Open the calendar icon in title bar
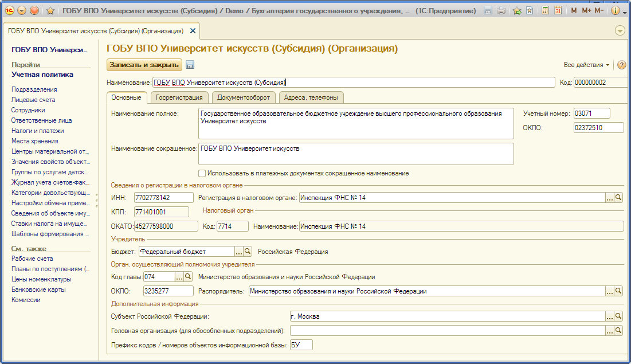The width and height of the screenshot is (631, 364). point(558,11)
